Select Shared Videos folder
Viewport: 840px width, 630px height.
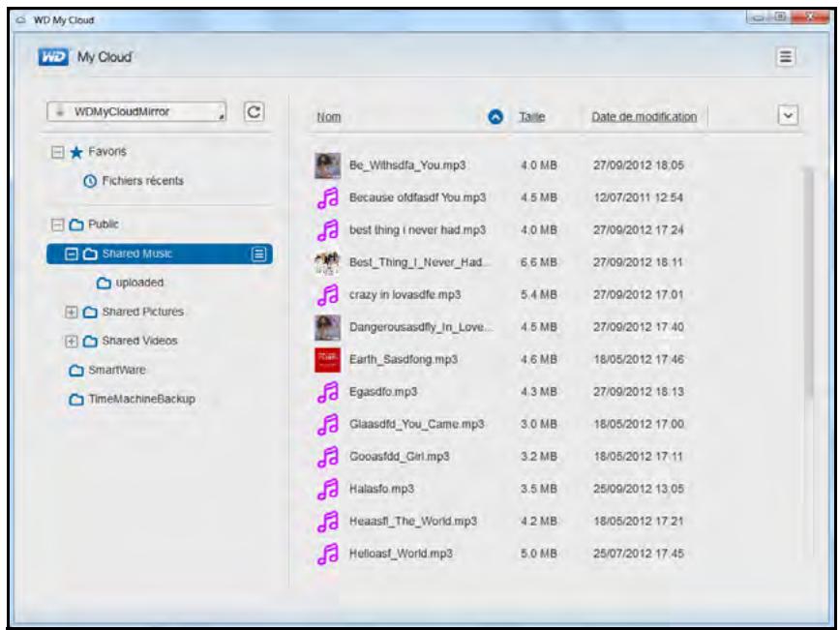click(139, 341)
